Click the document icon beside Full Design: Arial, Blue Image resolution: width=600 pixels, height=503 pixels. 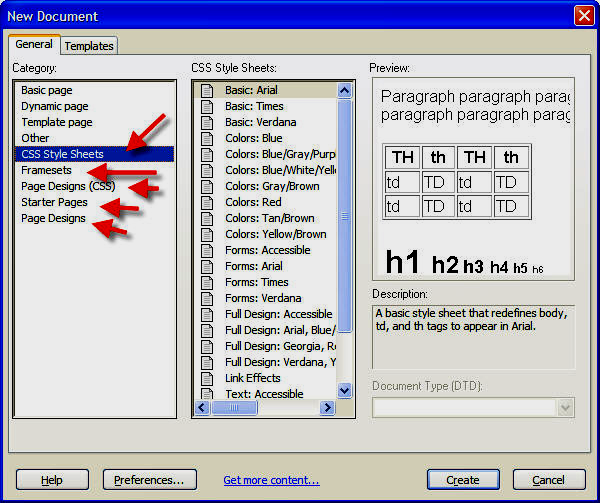[207, 330]
